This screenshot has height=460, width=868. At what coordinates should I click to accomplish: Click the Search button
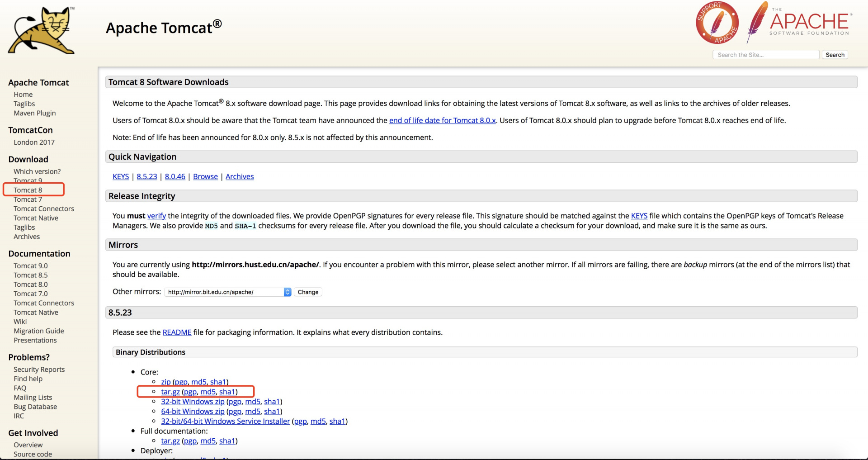(x=835, y=55)
